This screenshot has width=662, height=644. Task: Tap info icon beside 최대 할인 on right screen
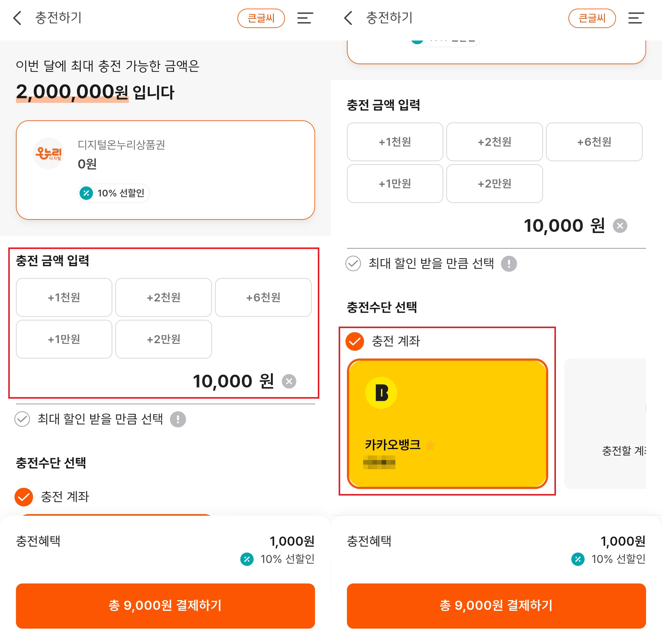click(x=509, y=263)
